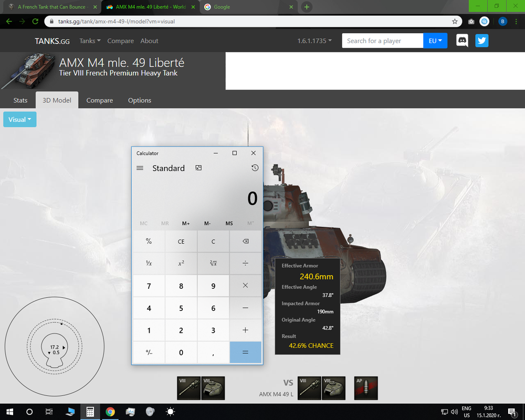Open Chrome three-dot menu
This screenshot has width=525, height=420.
click(516, 22)
